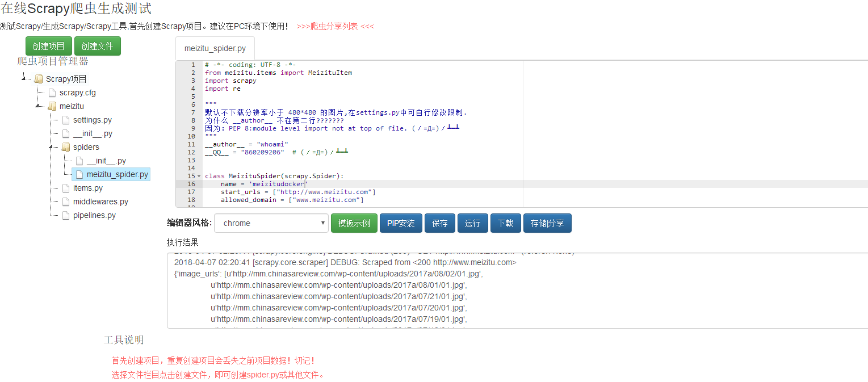
Task: Click the Scrapy项目 root folder icon
Action: point(39,79)
